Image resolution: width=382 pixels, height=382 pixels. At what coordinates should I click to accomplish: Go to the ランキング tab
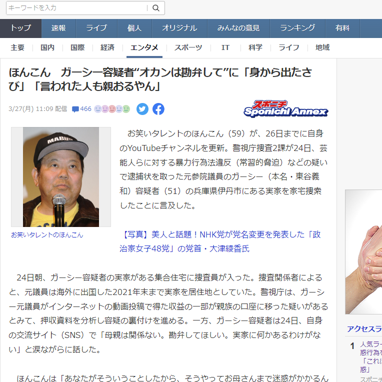(298, 28)
